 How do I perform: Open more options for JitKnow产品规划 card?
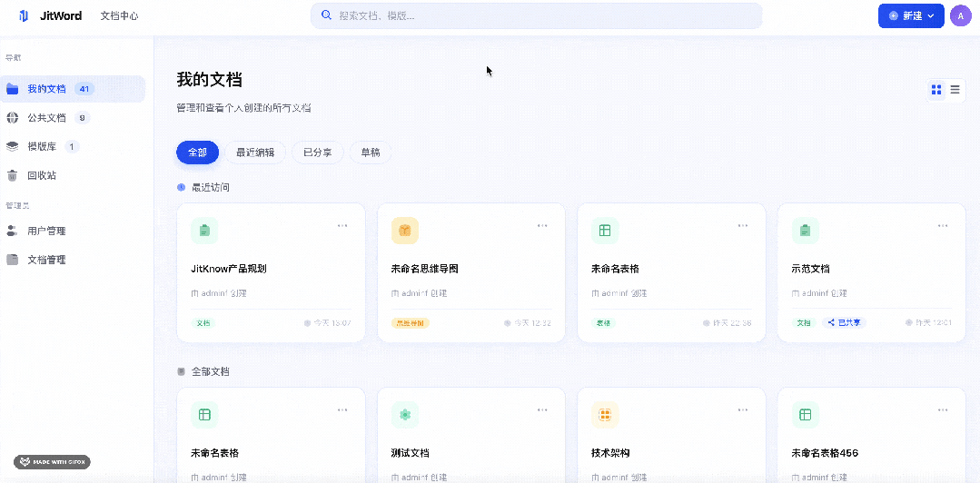click(342, 225)
